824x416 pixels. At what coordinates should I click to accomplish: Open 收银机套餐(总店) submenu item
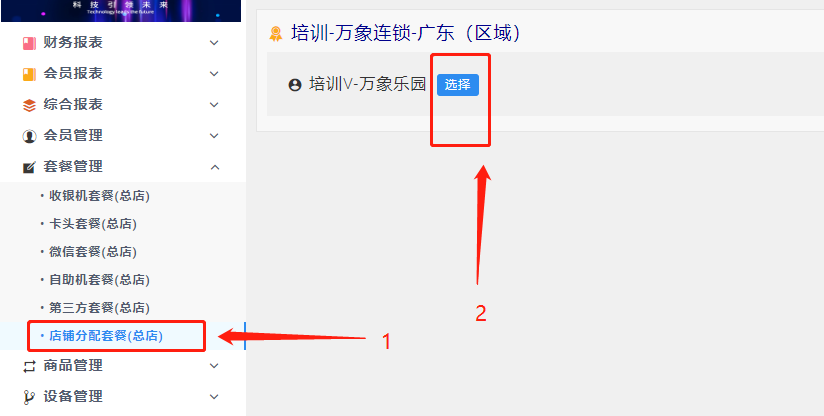tap(99, 196)
